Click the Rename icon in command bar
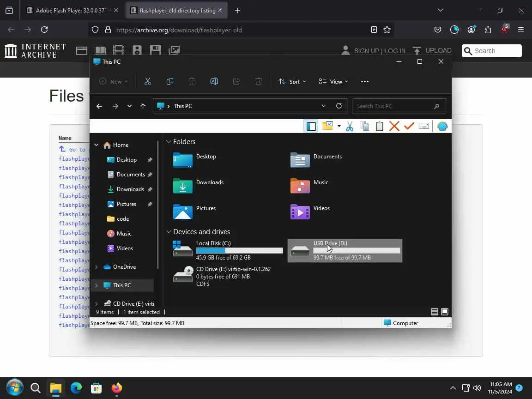 click(214, 81)
